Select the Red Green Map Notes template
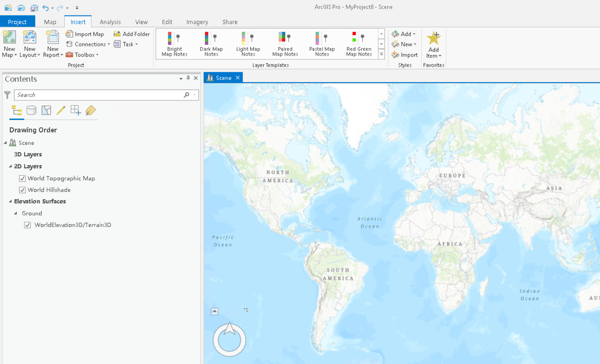 point(359,44)
